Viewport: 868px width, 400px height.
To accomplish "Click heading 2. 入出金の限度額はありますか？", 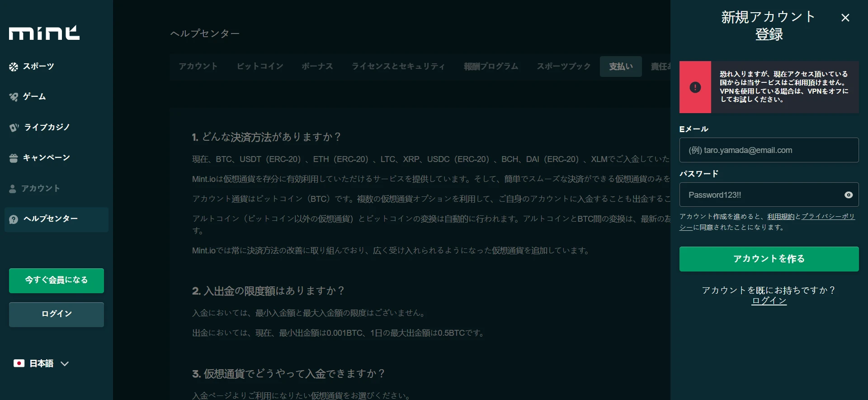I will 268,291.
